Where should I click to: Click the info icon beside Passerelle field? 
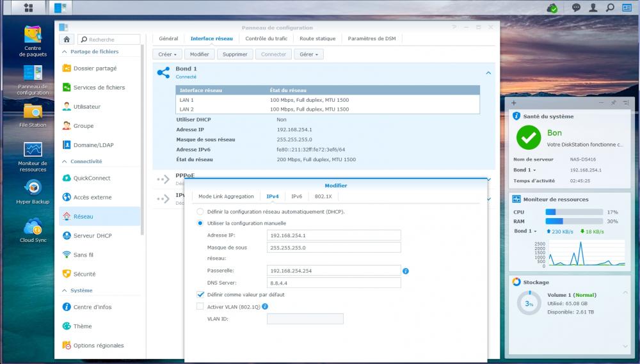pyautogui.click(x=406, y=271)
